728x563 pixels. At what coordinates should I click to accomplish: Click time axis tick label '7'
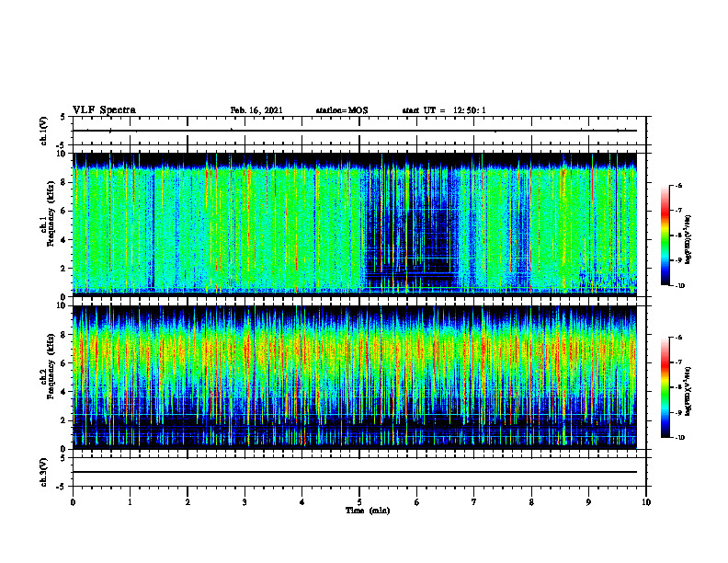(474, 502)
